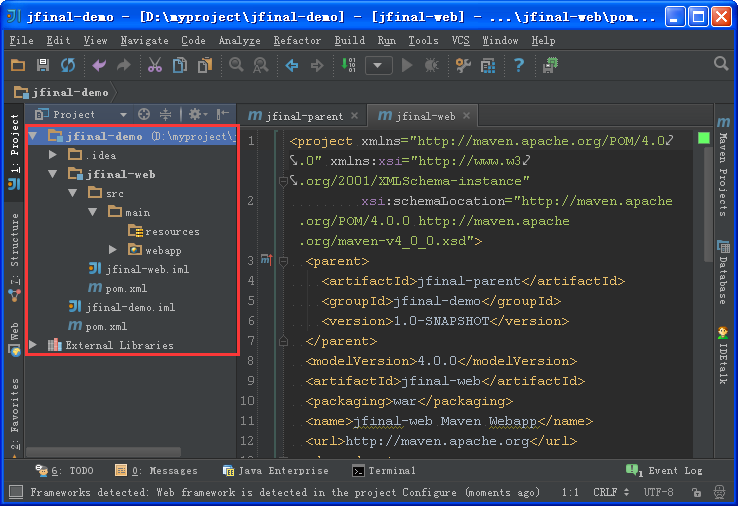Collapse the src folder
Image resolution: width=738 pixels, height=506 pixels.
click(72, 193)
